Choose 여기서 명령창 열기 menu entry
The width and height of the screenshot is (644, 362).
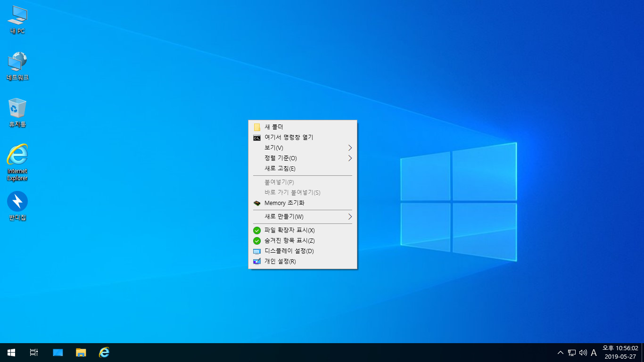pos(303,137)
